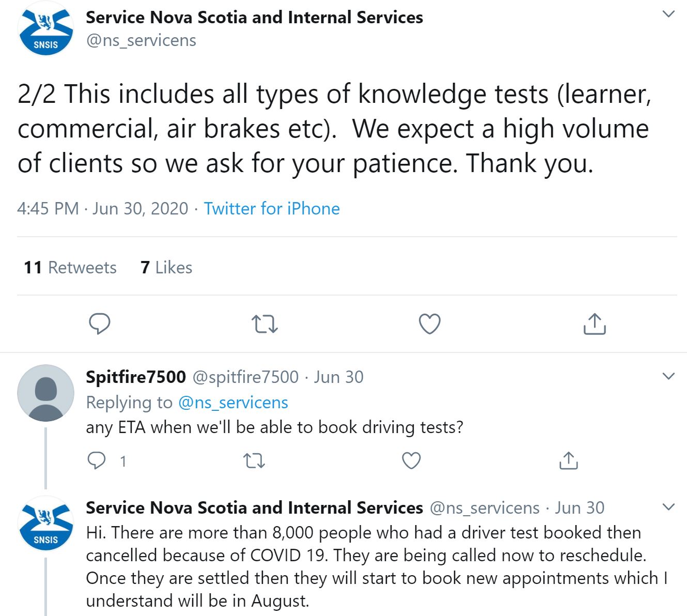The width and height of the screenshot is (687, 616).
Task: Share the main SNSIS tweet
Action: [595, 324]
